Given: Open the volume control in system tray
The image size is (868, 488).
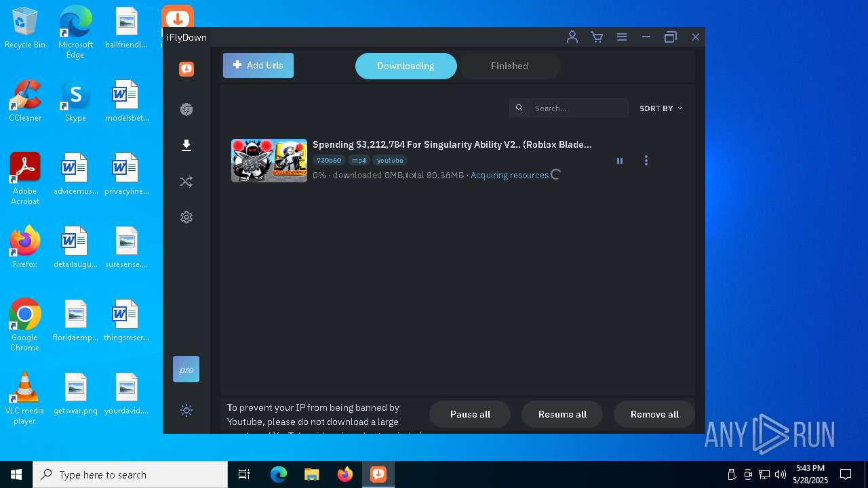Looking at the screenshot, I should 781,474.
